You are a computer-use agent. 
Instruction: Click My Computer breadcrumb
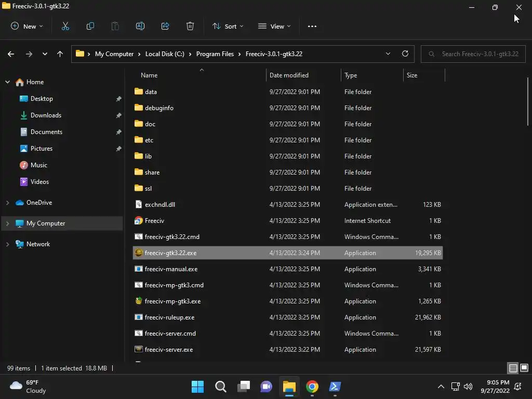point(114,54)
